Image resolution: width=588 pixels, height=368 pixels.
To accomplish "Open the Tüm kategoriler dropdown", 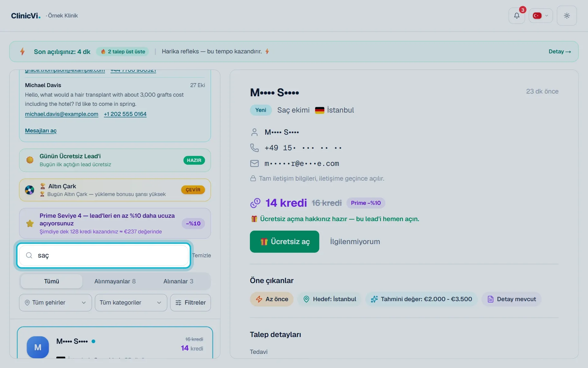I will pyautogui.click(x=131, y=303).
